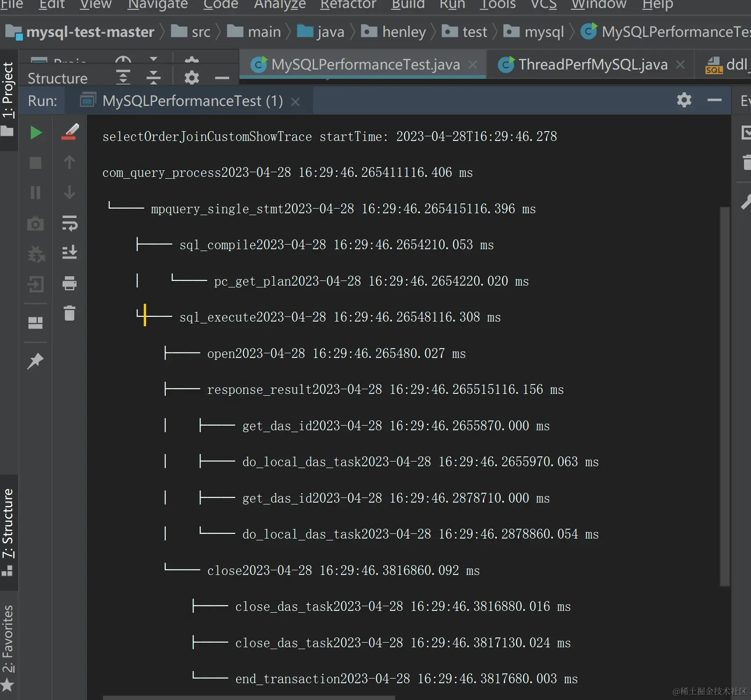Open Run panel settings gear
The width and height of the screenshot is (751, 700).
click(684, 100)
